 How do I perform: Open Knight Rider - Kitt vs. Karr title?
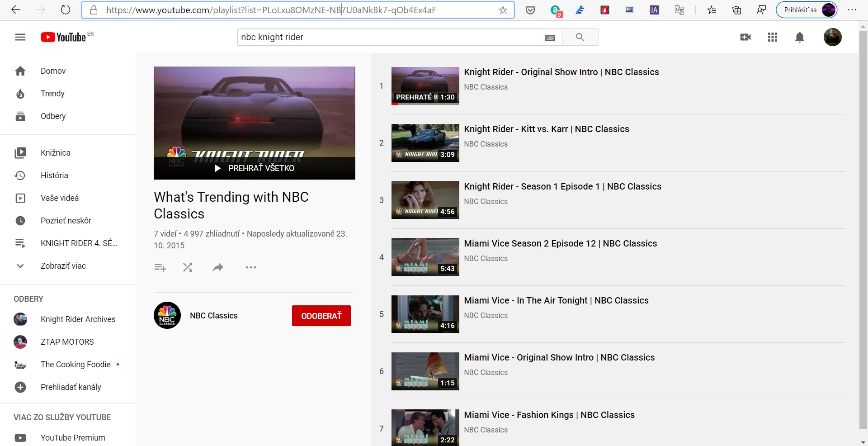(547, 129)
